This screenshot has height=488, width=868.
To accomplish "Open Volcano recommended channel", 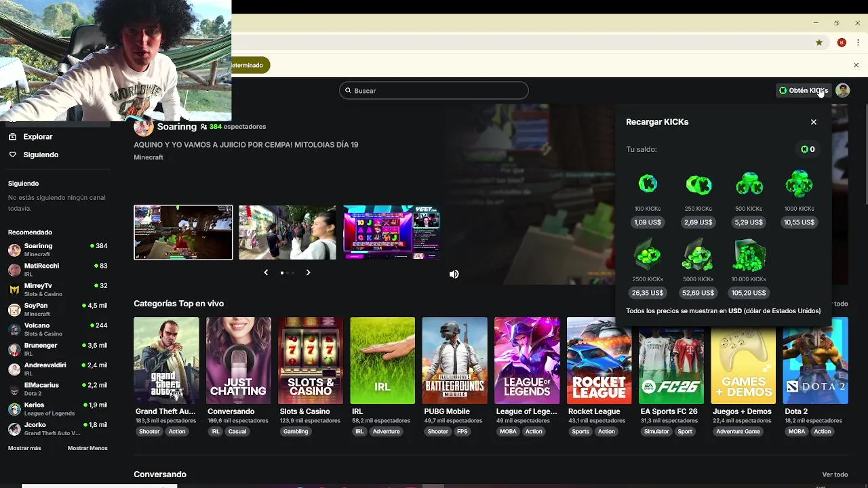I will [58, 329].
